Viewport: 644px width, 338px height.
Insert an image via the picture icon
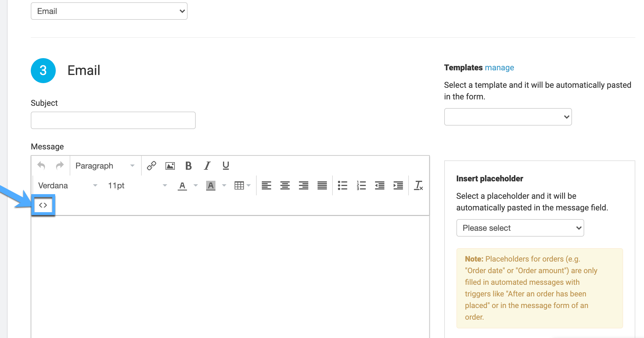170,166
